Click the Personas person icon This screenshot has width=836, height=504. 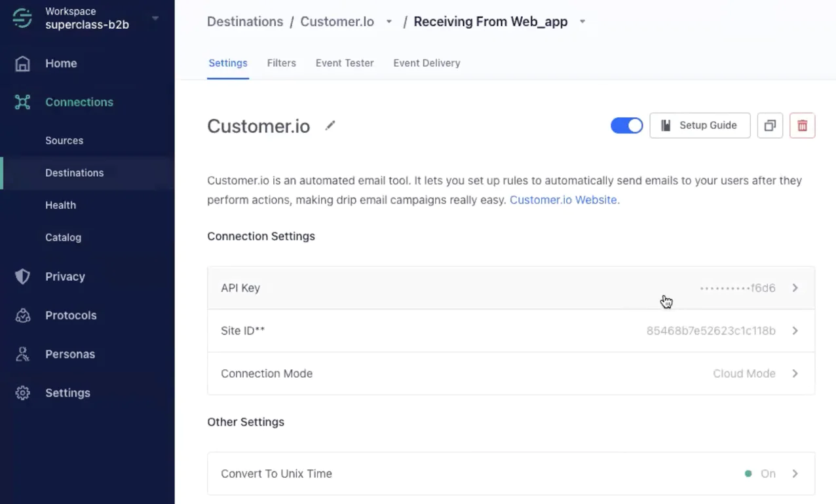22,354
